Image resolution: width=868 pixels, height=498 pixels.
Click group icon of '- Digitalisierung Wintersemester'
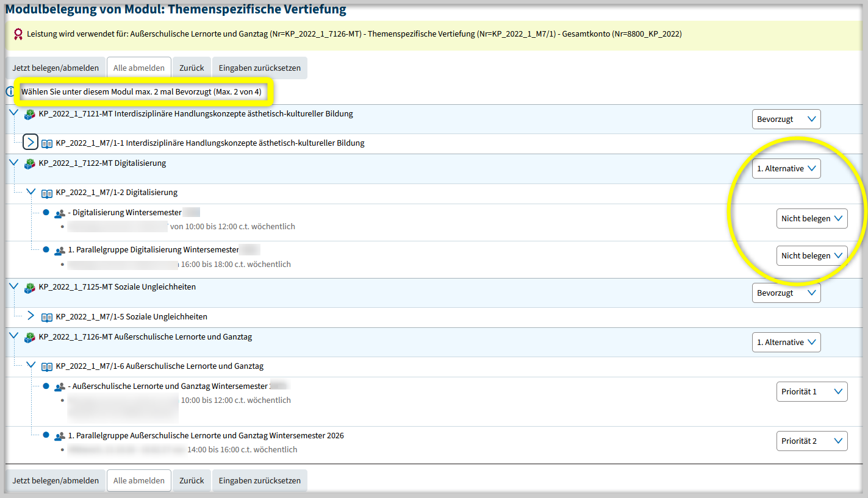tap(59, 214)
